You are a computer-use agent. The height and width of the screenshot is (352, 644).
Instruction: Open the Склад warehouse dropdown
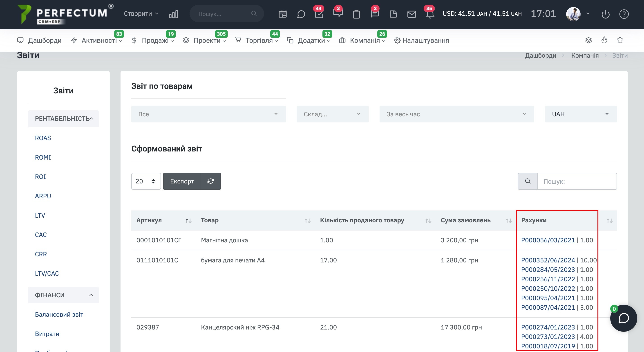pyautogui.click(x=332, y=114)
